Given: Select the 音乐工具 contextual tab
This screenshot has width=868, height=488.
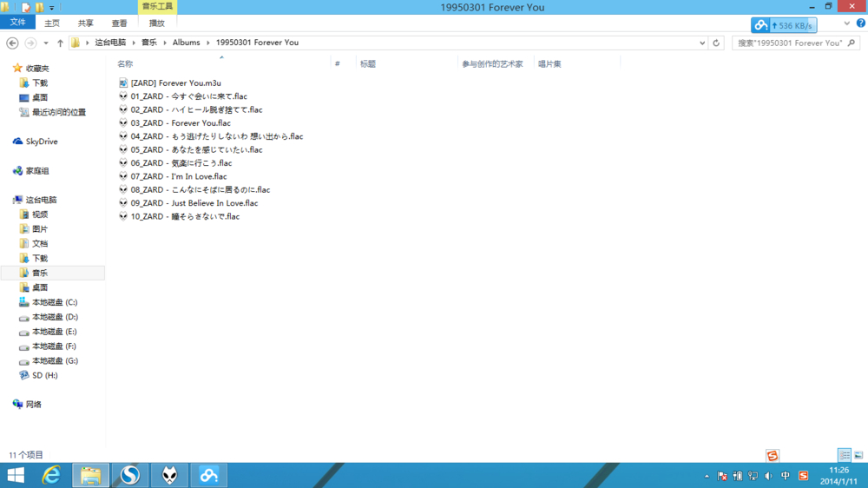Looking at the screenshot, I should (x=157, y=7).
